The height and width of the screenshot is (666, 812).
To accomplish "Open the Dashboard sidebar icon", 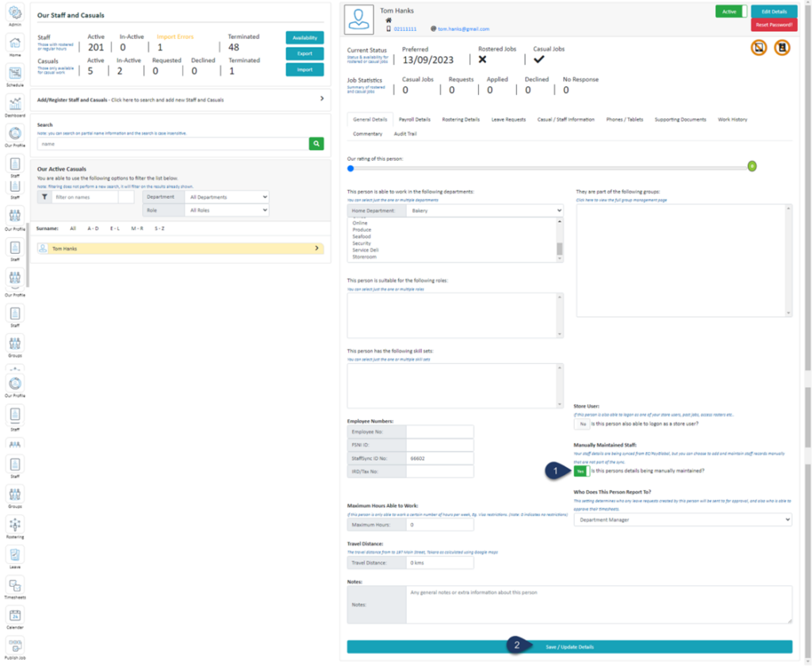I will pos(15,106).
